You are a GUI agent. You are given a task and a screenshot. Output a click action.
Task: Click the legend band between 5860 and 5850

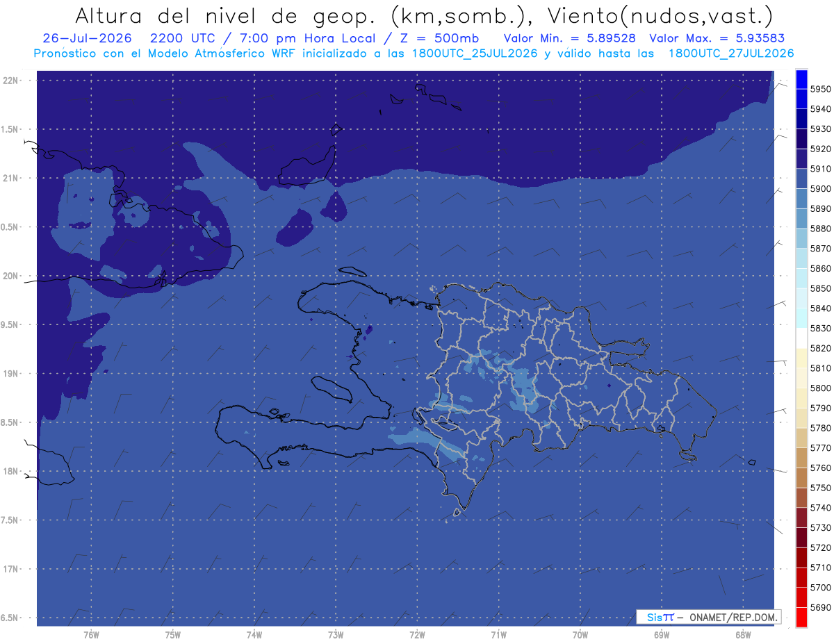point(801,278)
